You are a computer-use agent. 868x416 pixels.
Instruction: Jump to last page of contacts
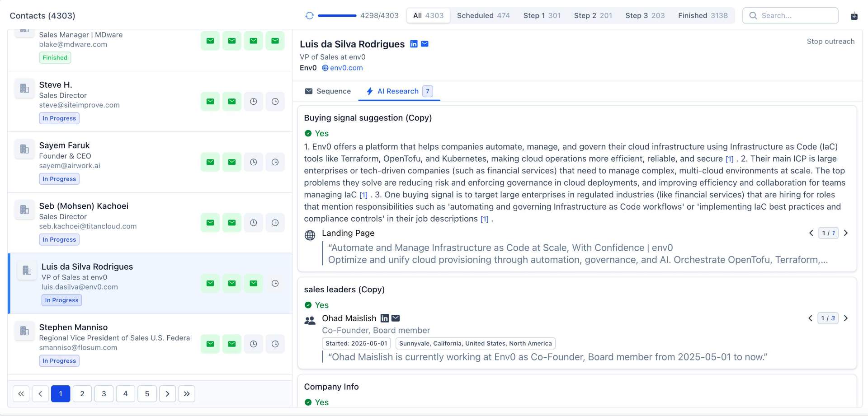click(x=187, y=394)
